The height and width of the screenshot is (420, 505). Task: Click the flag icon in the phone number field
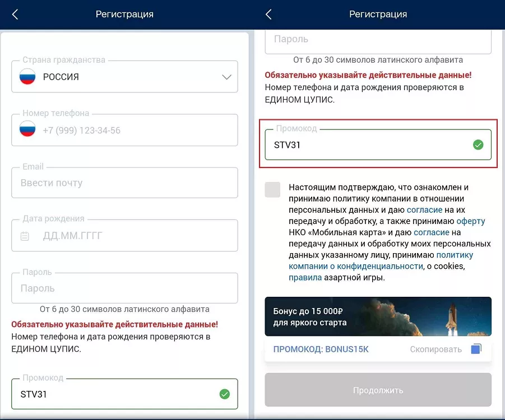tap(27, 130)
